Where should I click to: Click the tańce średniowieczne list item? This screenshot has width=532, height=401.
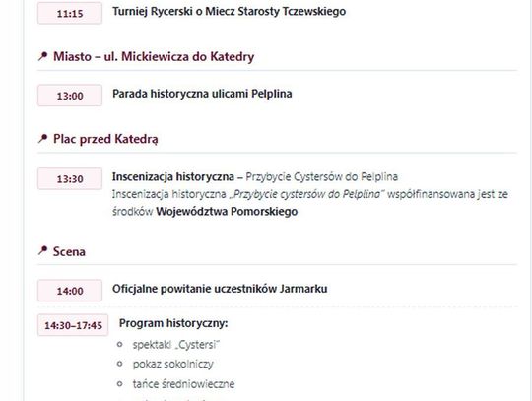(183, 384)
